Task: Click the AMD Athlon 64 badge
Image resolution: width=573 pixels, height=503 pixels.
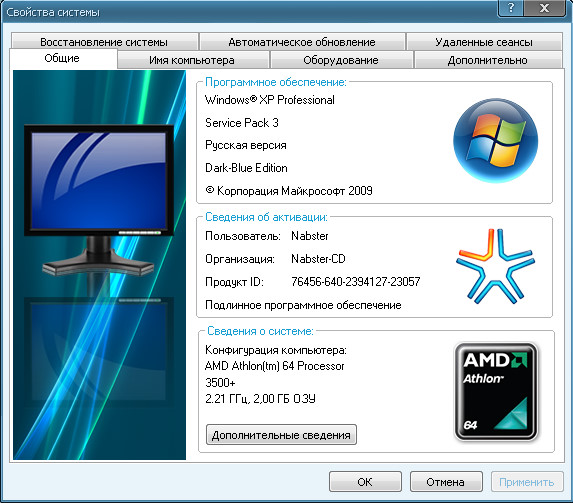Action: pos(496,392)
